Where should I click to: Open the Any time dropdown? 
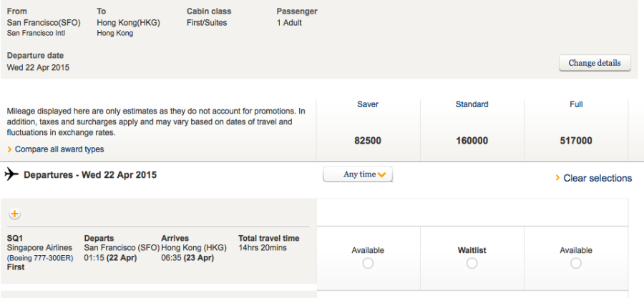358,174
